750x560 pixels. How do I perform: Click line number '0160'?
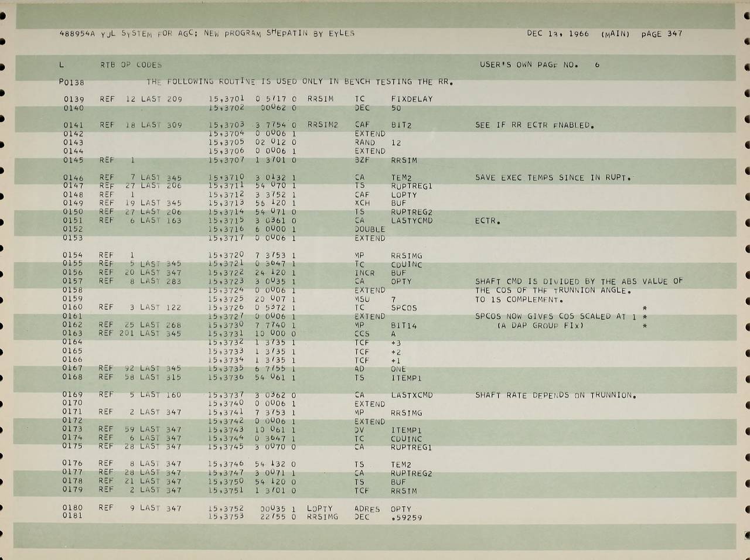(x=73, y=308)
